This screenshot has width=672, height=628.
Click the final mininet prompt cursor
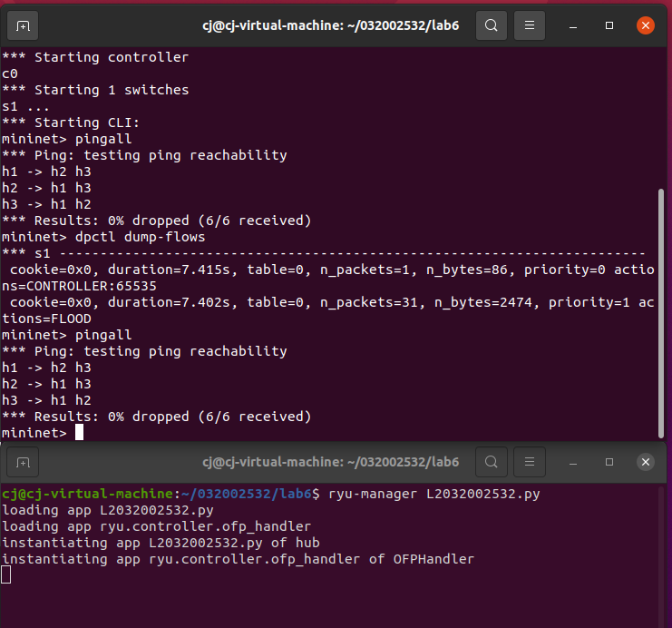point(79,432)
